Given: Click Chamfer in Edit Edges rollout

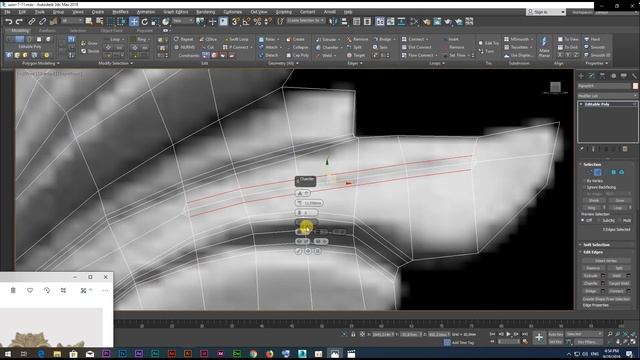Looking at the screenshot, I should coord(591,283).
